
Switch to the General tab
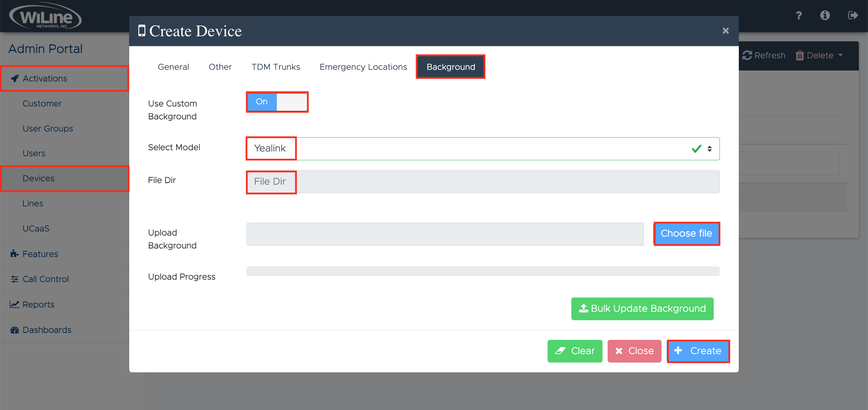pos(173,67)
